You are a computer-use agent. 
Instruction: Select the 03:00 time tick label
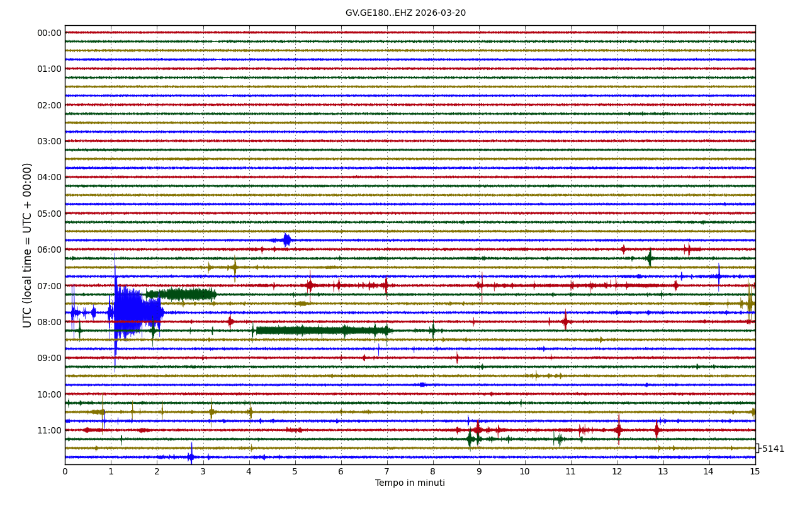(49, 141)
